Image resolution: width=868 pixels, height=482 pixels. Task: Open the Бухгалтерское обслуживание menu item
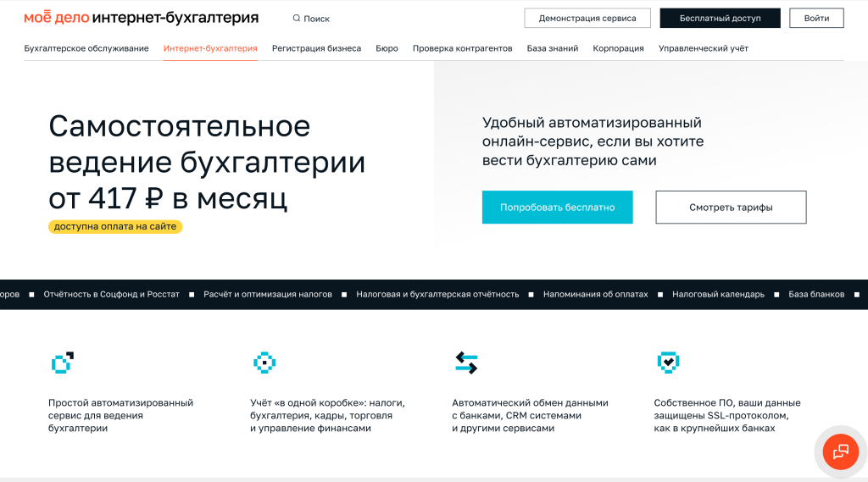86,48
